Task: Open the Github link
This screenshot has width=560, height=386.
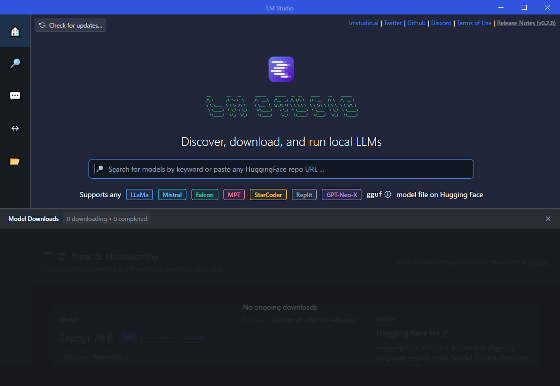Action: (x=416, y=23)
